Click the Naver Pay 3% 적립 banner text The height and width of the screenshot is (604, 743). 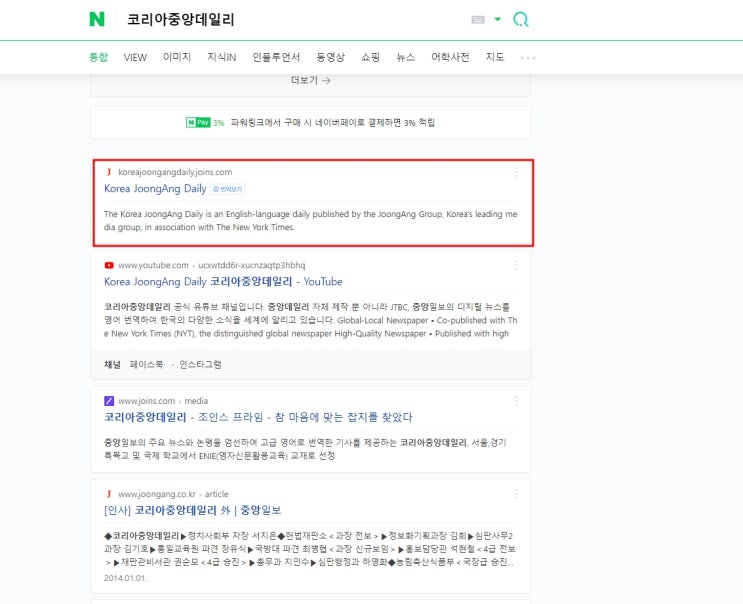coord(332,123)
